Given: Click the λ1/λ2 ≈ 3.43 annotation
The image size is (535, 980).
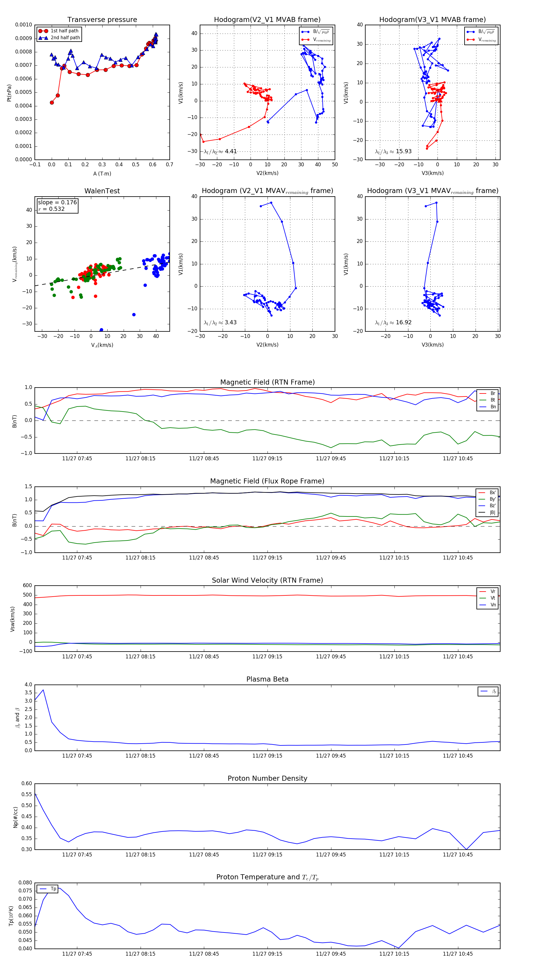Looking at the screenshot, I should tap(220, 323).
